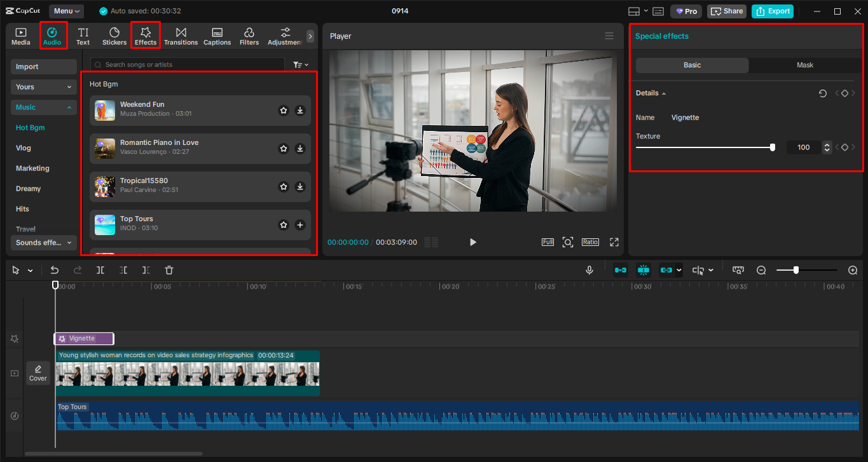Download the Romantic Piano in Love track

(300, 148)
